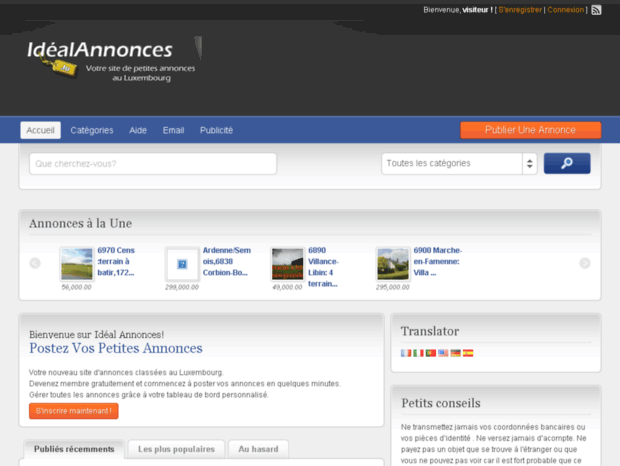Translate page with German flag

pyautogui.click(x=456, y=353)
